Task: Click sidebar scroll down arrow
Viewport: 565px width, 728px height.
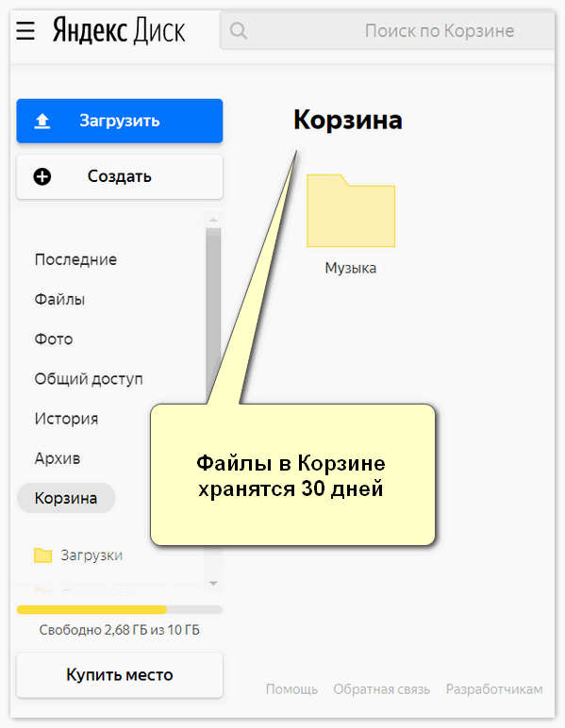Action: 213,583
